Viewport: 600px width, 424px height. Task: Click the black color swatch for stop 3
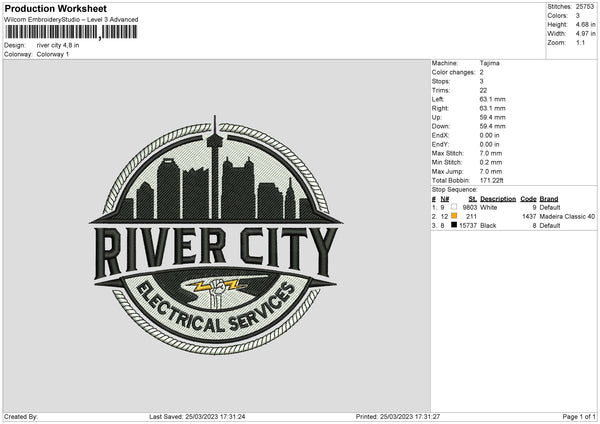[453, 226]
